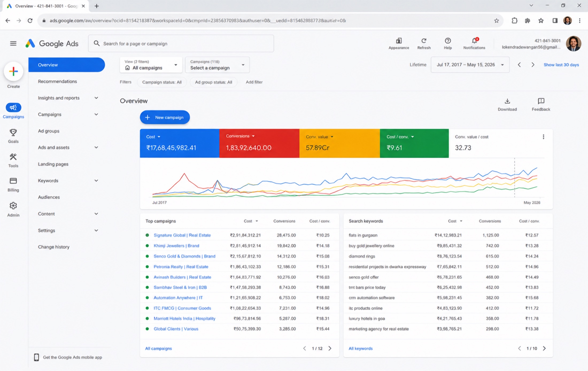Screen dimensions: 588x371
Task: Click Ad group status: All filter chip
Action: point(213,82)
